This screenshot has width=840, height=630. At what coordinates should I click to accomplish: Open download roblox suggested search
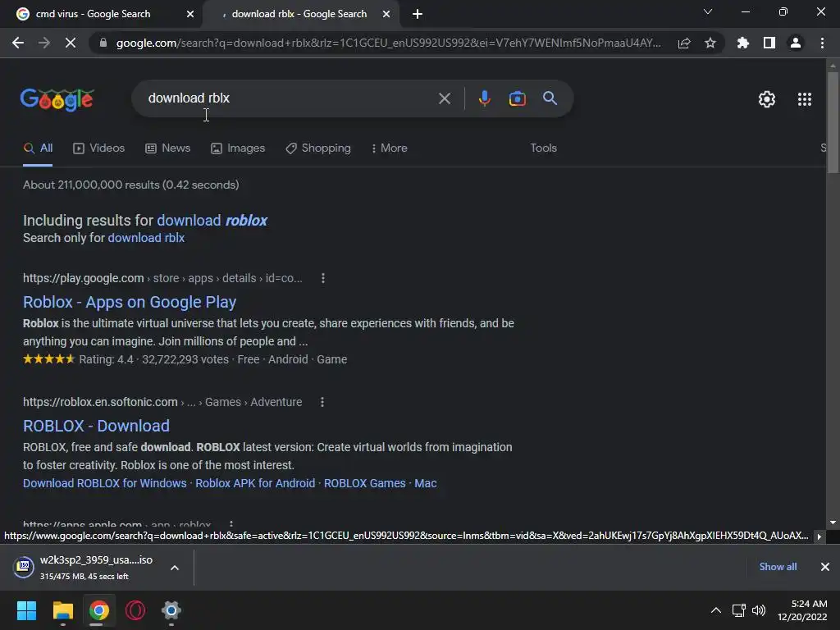212,221
